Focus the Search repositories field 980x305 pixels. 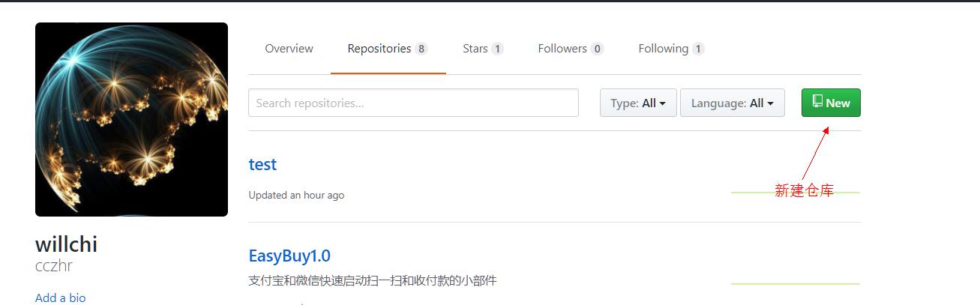point(413,103)
